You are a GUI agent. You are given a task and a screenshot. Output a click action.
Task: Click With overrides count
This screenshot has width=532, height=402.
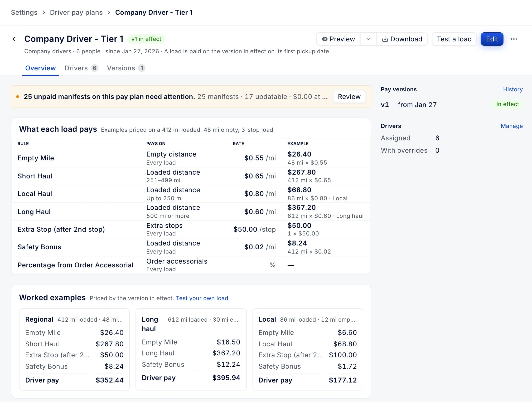[x=437, y=150]
